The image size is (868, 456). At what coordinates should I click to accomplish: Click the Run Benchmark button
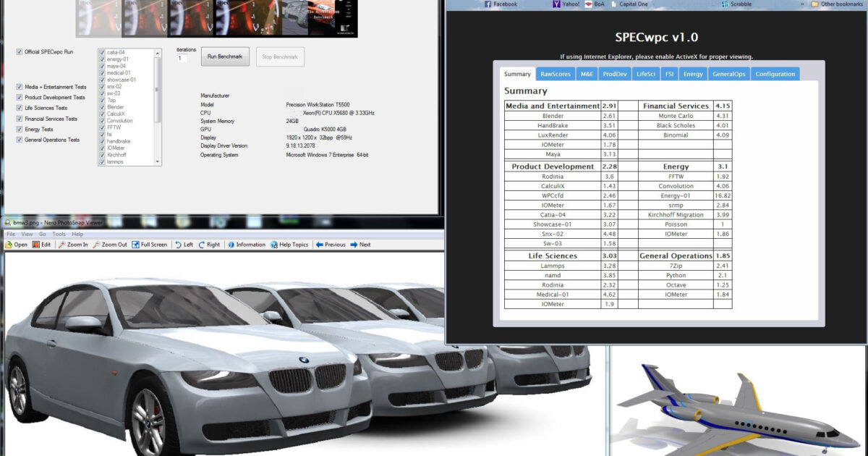point(224,56)
